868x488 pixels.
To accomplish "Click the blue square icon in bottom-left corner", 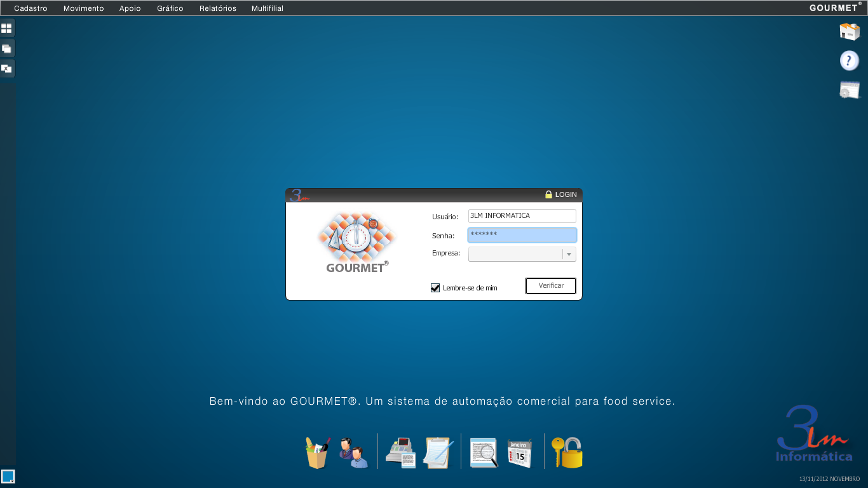I will coord(8,476).
